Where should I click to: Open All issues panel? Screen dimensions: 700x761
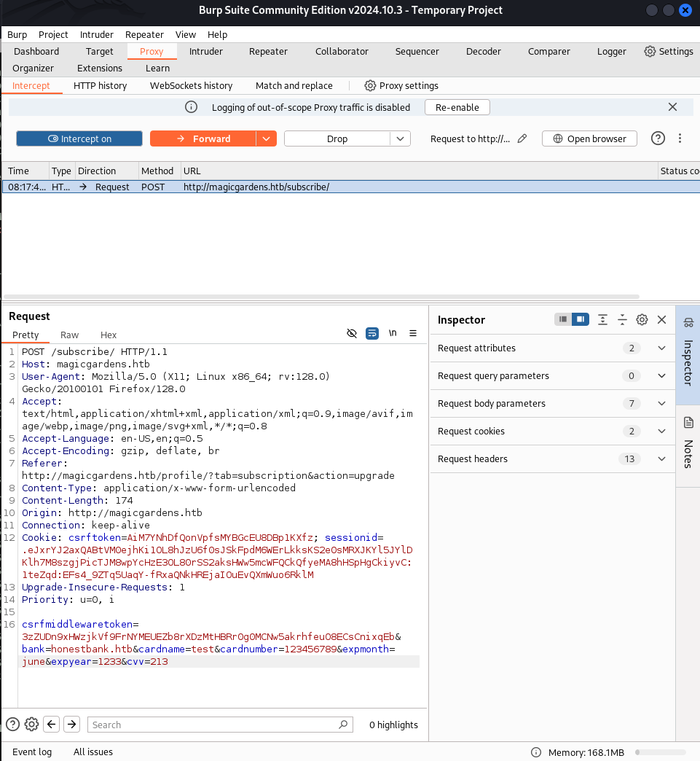pos(93,752)
